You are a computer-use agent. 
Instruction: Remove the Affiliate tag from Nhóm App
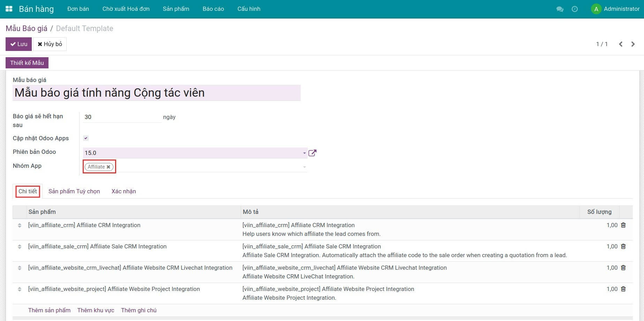coord(108,167)
